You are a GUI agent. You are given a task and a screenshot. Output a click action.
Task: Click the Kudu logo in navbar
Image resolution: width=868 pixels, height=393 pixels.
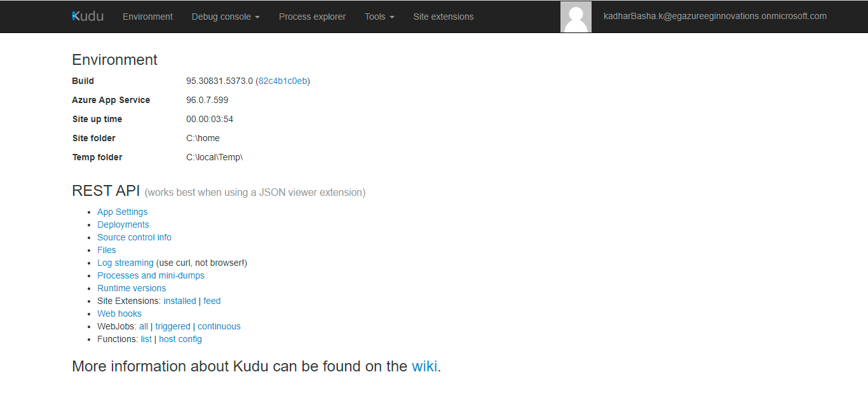(88, 17)
